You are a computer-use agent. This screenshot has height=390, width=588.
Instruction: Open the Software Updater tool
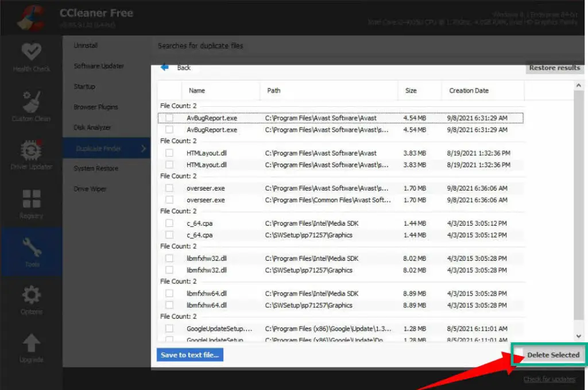pos(99,66)
